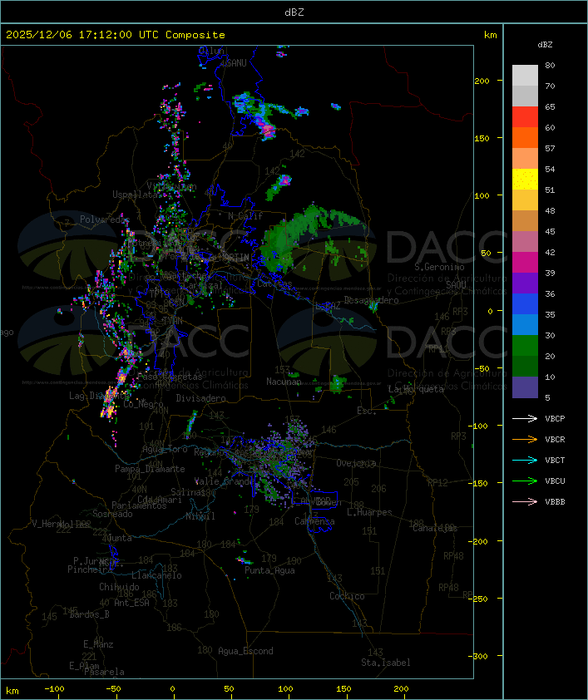The image size is (588, 700).
Task: Click the green VBCU arrow icon
Action: [525, 481]
